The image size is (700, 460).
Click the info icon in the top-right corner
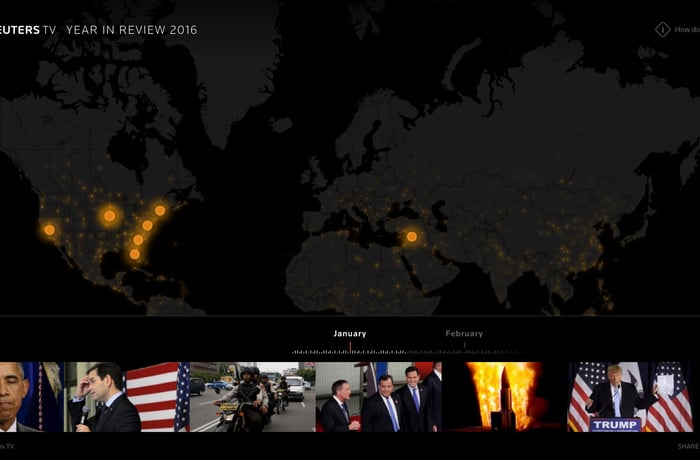662,29
